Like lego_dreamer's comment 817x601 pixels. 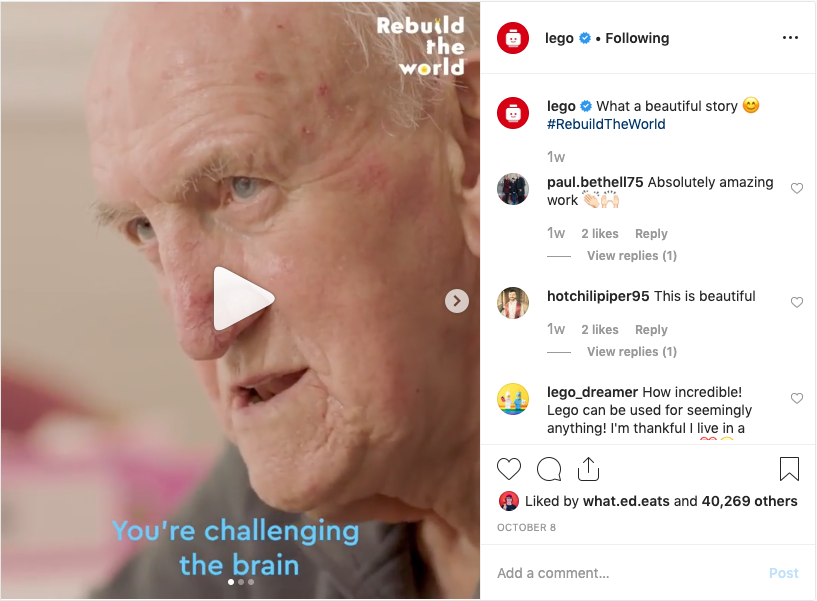(797, 398)
